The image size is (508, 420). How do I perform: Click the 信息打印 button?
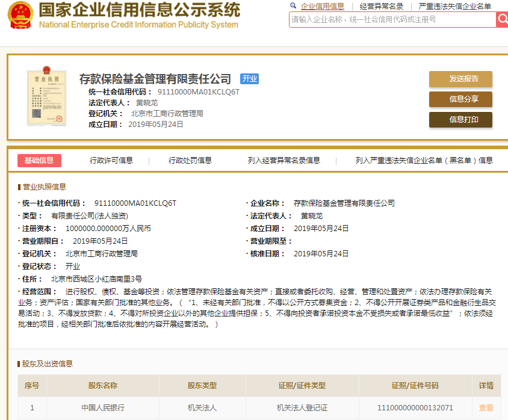click(460, 120)
